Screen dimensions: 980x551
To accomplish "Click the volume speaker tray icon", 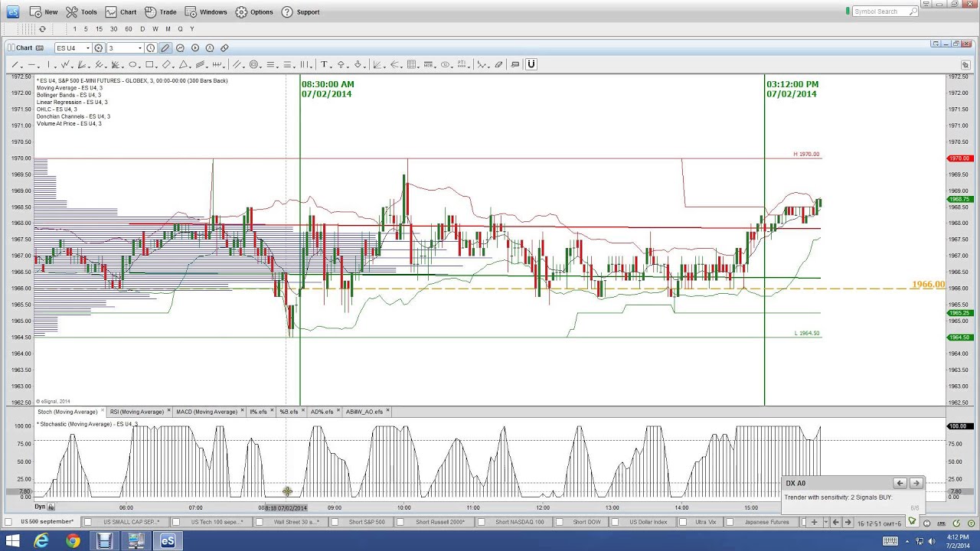I will pyautogui.click(x=932, y=541).
